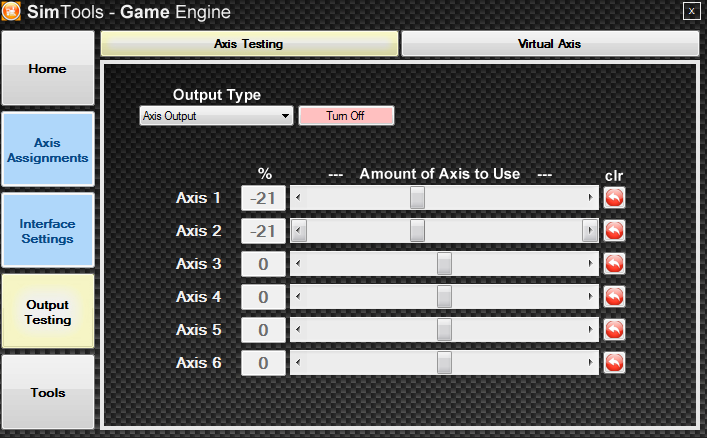Clear Axis 1 with its red reset icon
The height and width of the screenshot is (438, 707).
click(x=614, y=198)
